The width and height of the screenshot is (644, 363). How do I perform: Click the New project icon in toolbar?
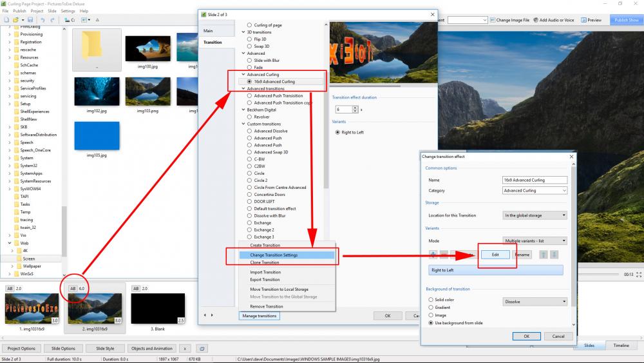5,20
